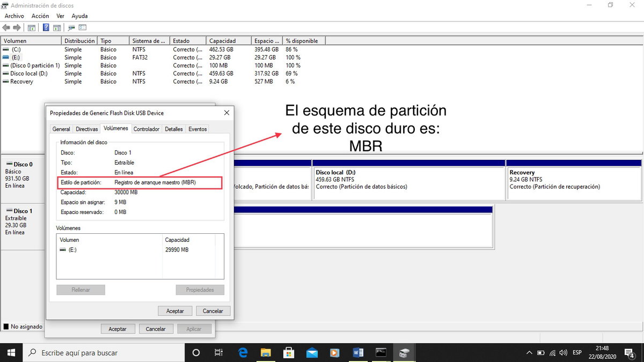Click Aceptar in Generic Flash Disk properties

click(175, 311)
